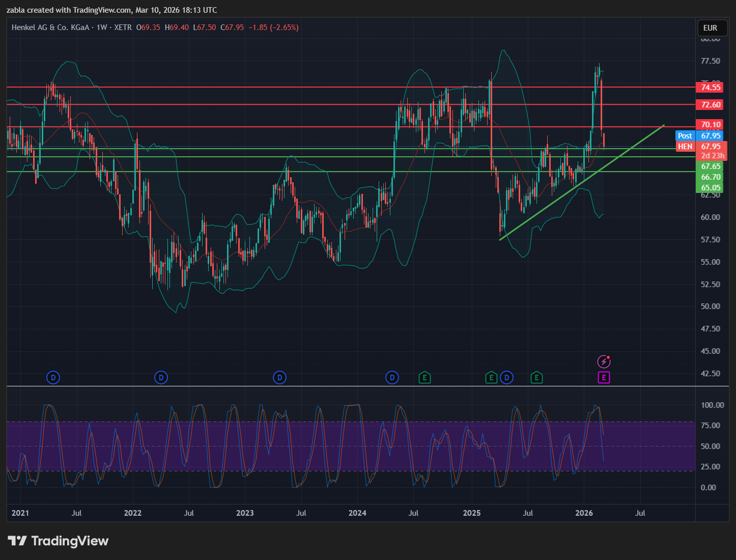Select the green 65.05 support label

coord(711,188)
